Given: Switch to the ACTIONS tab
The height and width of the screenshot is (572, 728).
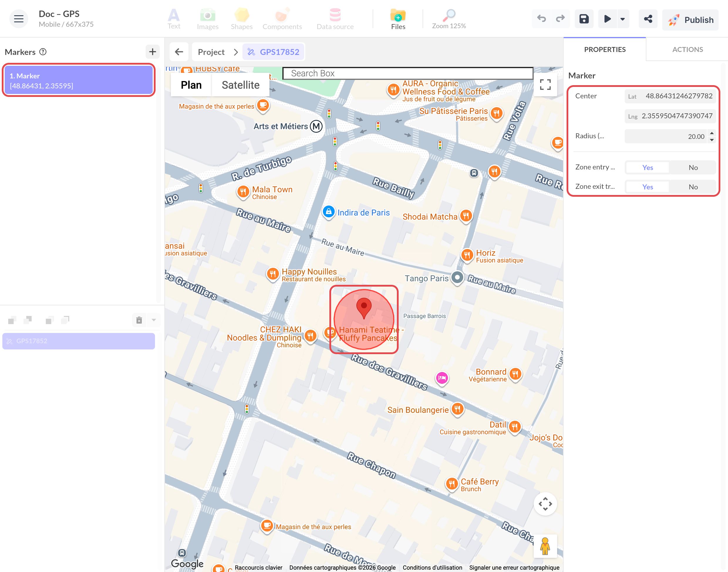Looking at the screenshot, I should tap(687, 50).
